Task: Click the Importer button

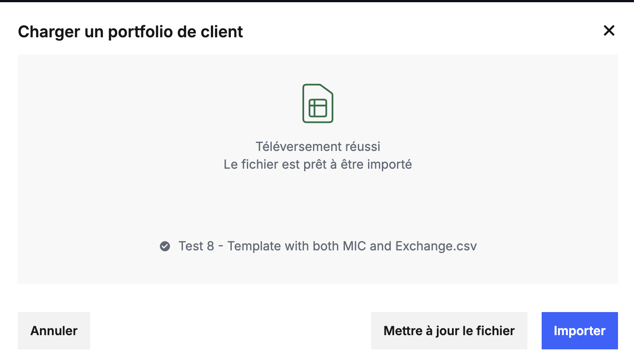Action: [x=579, y=331]
